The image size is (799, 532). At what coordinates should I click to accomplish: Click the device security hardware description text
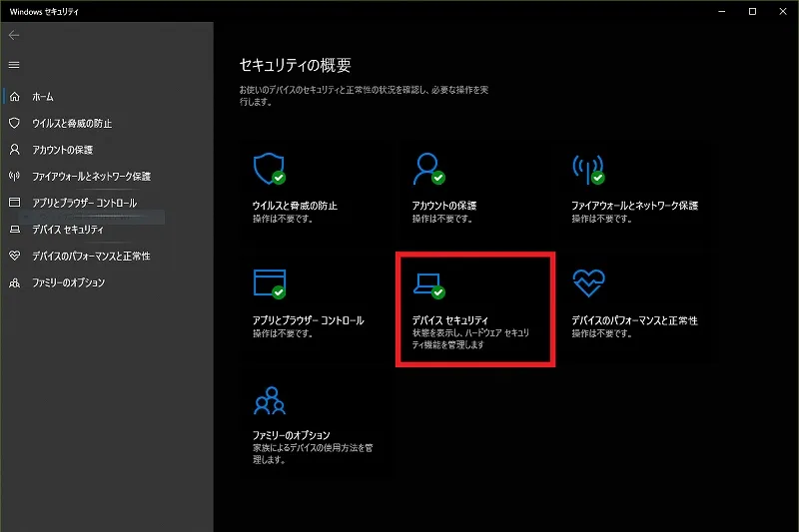[x=470, y=338]
